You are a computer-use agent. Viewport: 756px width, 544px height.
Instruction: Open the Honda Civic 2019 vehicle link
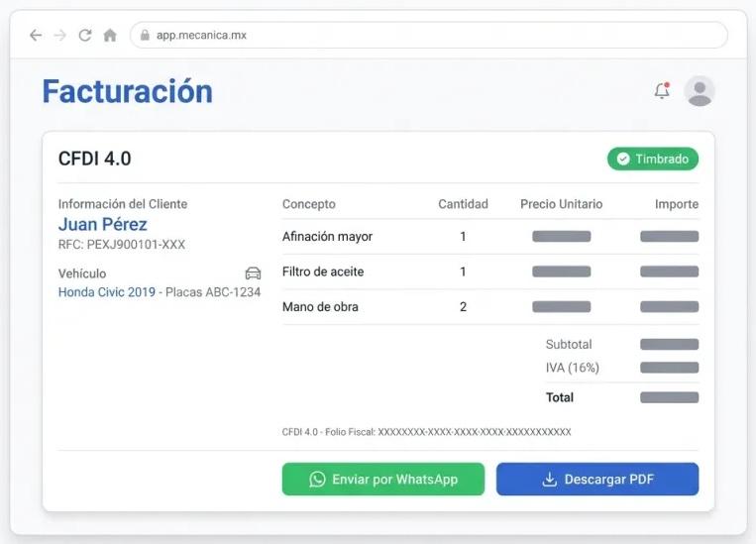click(x=107, y=291)
